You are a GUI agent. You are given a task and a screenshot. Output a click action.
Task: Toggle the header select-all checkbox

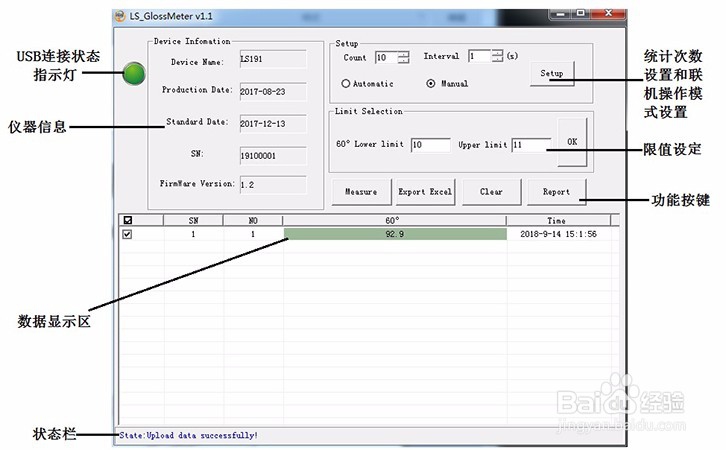128,220
